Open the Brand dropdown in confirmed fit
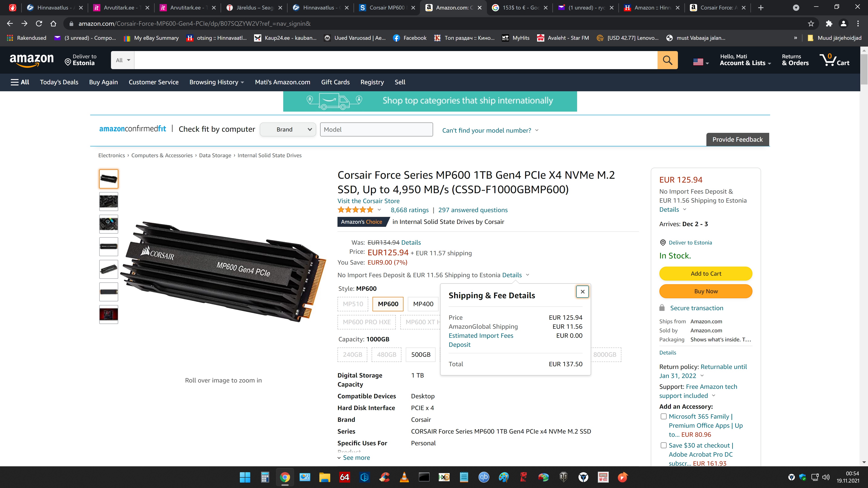Screen dimensions: 868x488 (288, 130)
